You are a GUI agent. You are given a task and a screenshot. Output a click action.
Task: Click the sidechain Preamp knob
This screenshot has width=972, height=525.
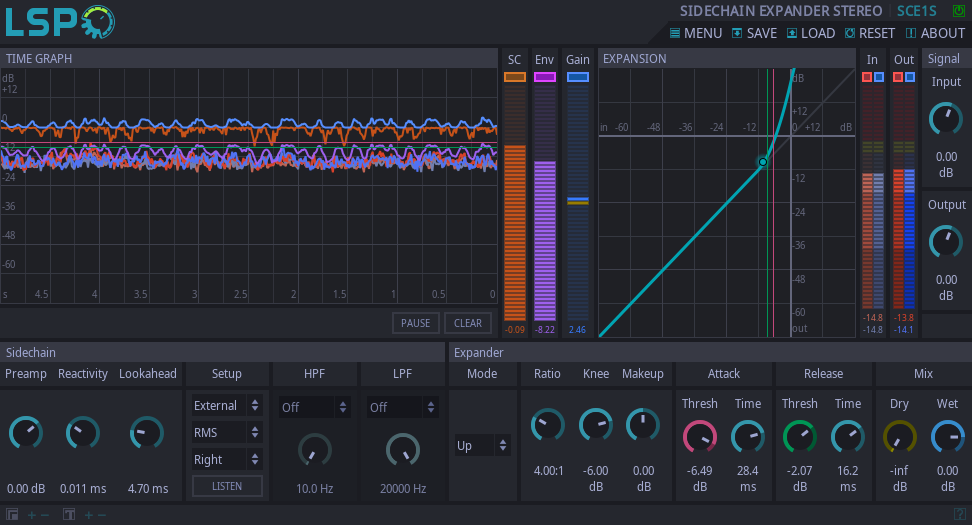[26, 433]
